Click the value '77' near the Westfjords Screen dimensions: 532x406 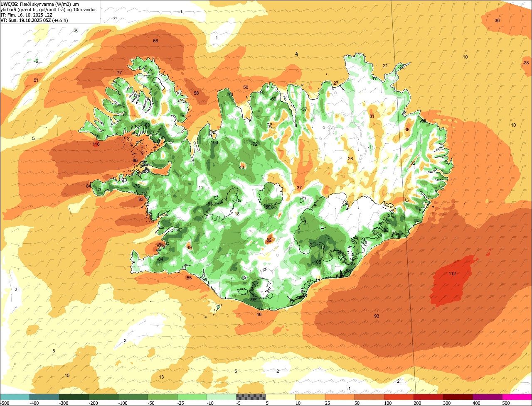click(119, 73)
